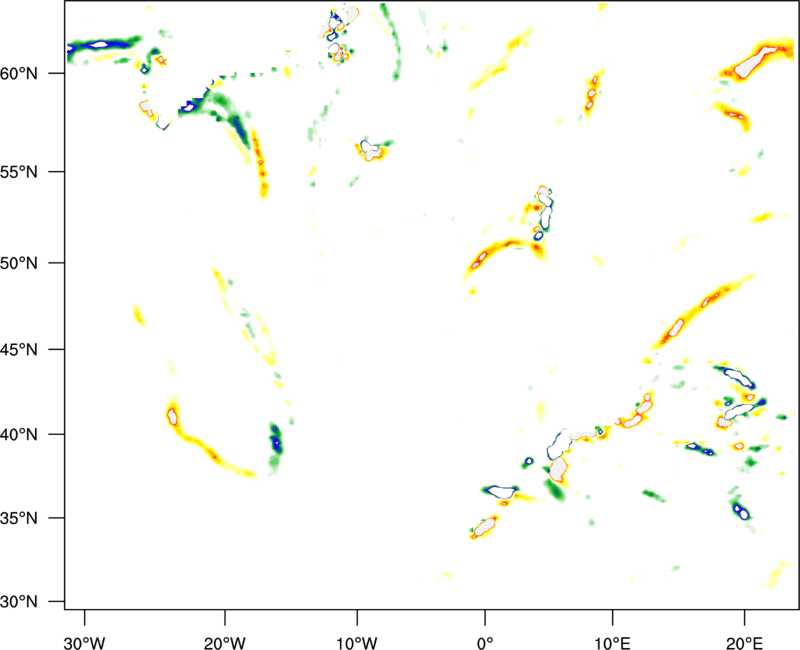Viewport: 800px width, 650px height.
Task: Click the 35°N latitude label
Action: [19, 518]
